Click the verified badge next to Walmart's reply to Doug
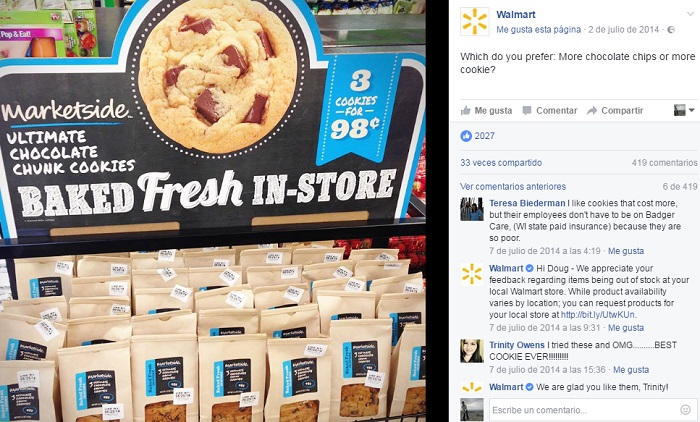 pos(529,268)
